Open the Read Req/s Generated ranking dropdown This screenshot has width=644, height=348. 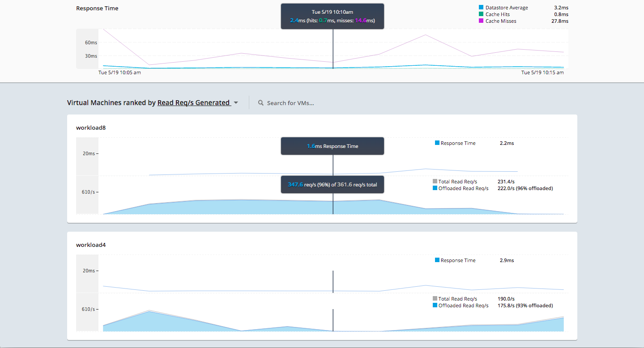tap(194, 103)
